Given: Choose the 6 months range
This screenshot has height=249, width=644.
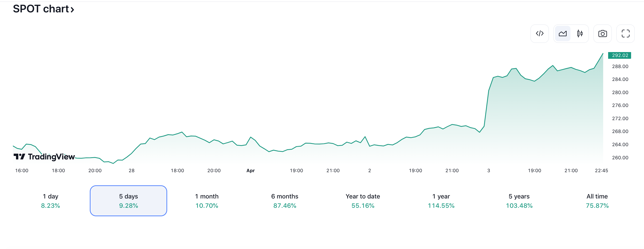Looking at the screenshot, I should (x=285, y=201).
